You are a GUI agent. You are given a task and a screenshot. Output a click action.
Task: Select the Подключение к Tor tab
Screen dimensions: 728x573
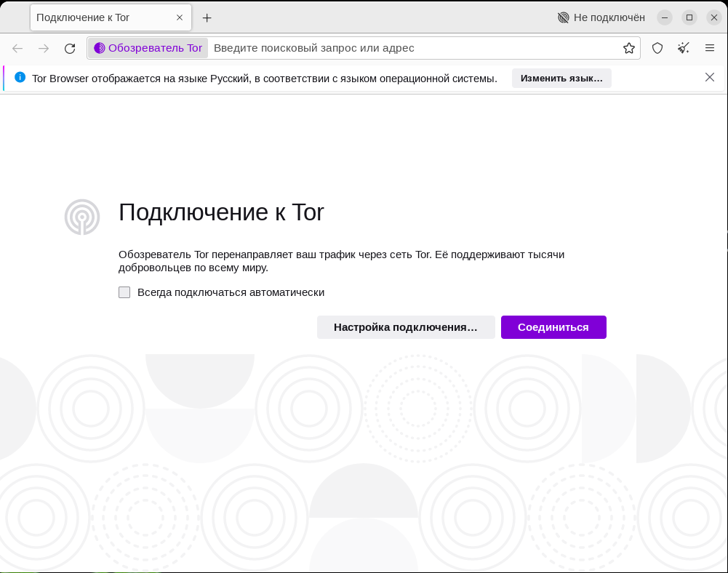111,17
